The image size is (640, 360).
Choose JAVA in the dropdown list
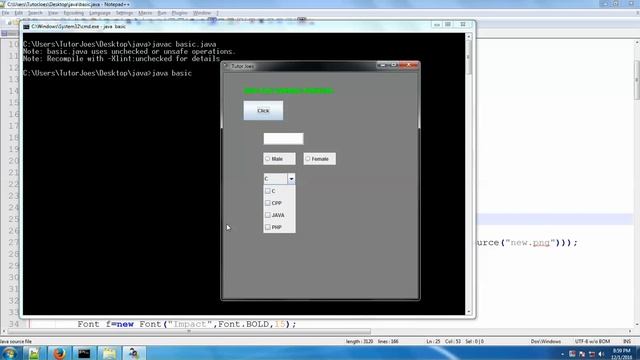pos(279,215)
